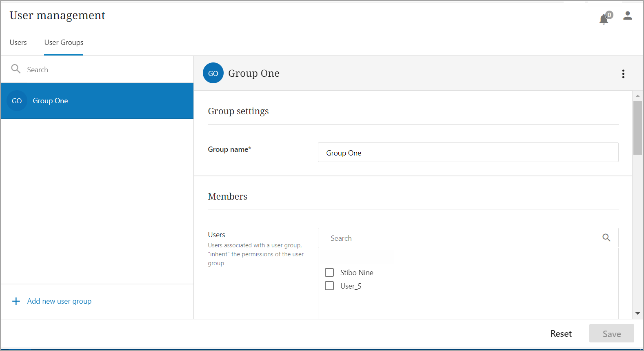This screenshot has width=644, height=351.
Task: Click the GO avatar in the group list
Action: point(17,101)
